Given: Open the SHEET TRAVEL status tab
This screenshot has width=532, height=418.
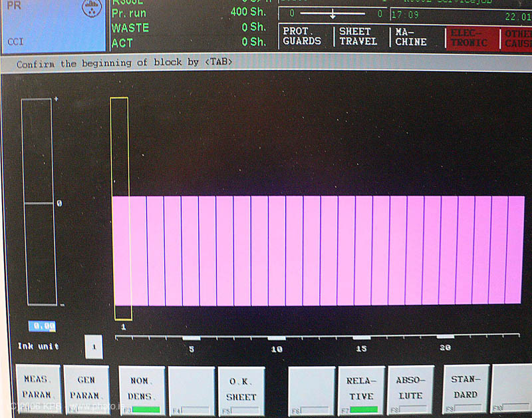Looking at the screenshot, I should 358,37.
